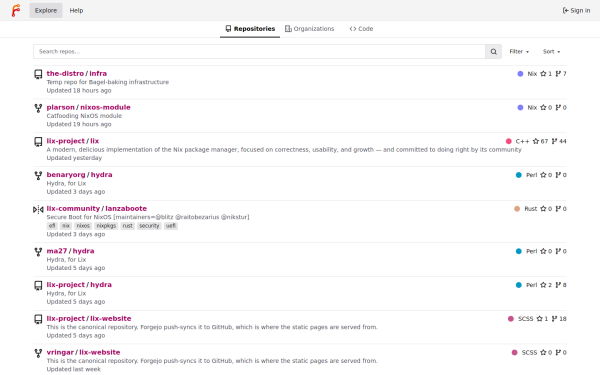The width and height of the screenshot is (600, 375).
Task: Click star icon on plarson / nixos-module row
Action: click(543, 108)
